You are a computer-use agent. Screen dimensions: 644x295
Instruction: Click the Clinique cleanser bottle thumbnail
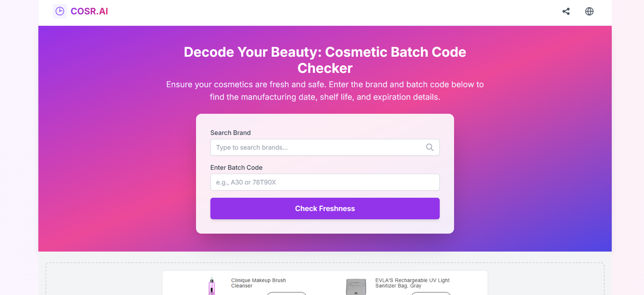click(212, 287)
